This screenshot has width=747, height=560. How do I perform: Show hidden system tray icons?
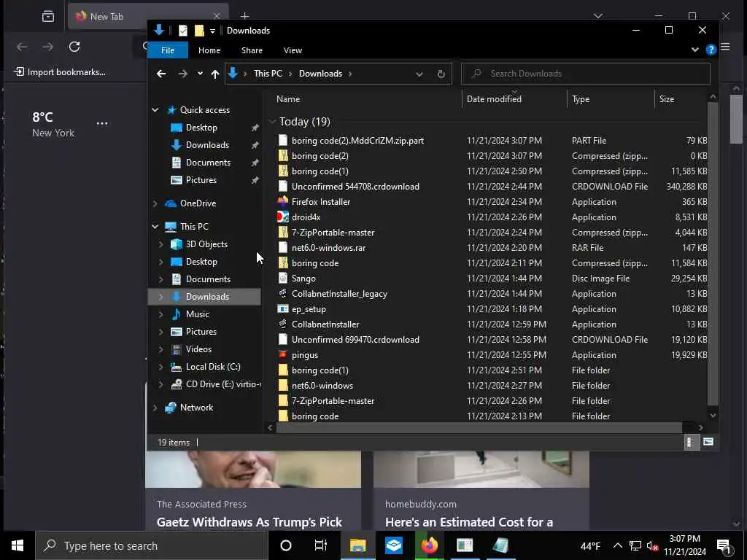[617, 545]
